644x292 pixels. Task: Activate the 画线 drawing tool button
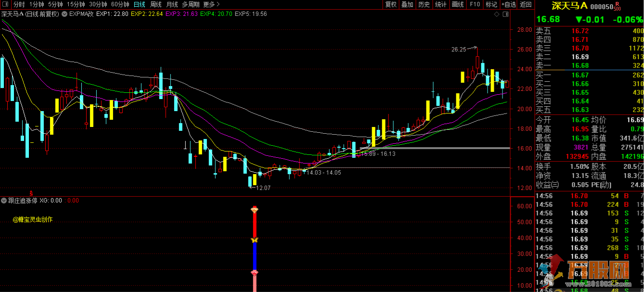pyautogui.click(x=458, y=4)
